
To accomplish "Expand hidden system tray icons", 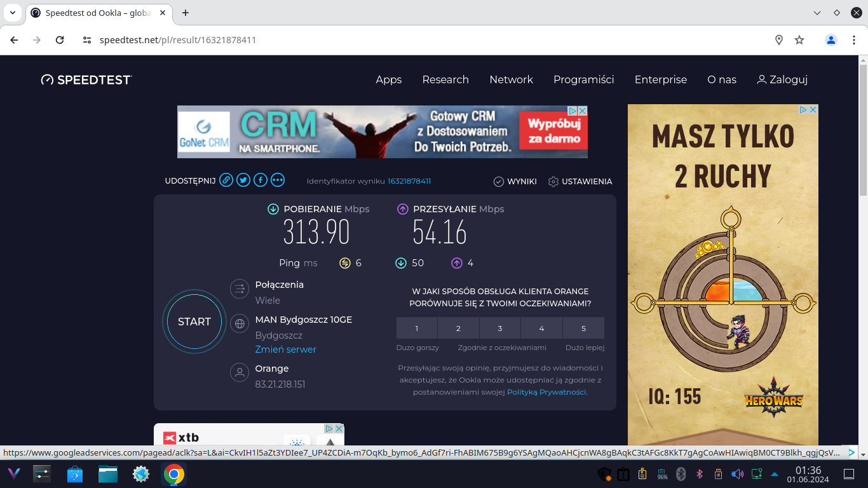I will [x=775, y=474].
